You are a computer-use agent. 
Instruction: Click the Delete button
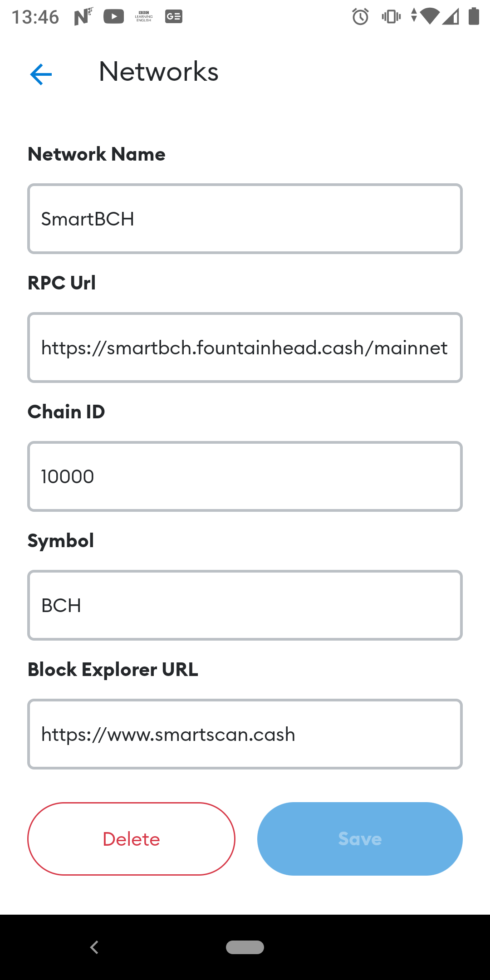[x=131, y=839]
